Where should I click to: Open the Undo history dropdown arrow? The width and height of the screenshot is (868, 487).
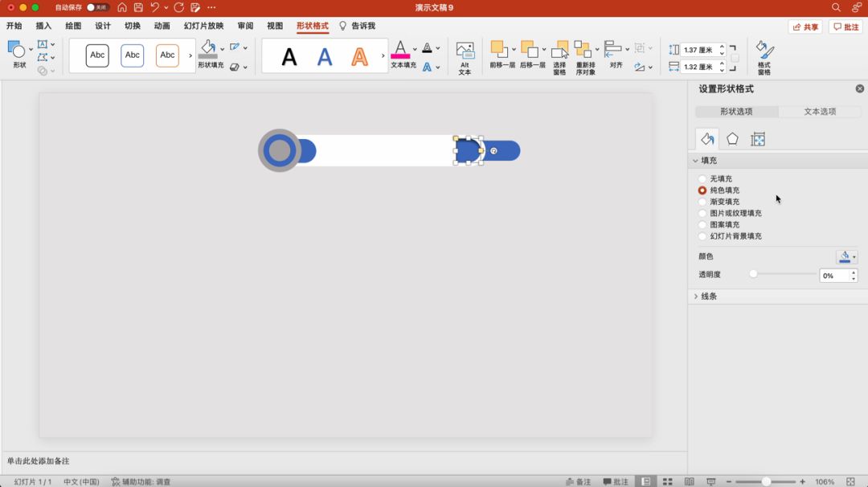tap(166, 7)
